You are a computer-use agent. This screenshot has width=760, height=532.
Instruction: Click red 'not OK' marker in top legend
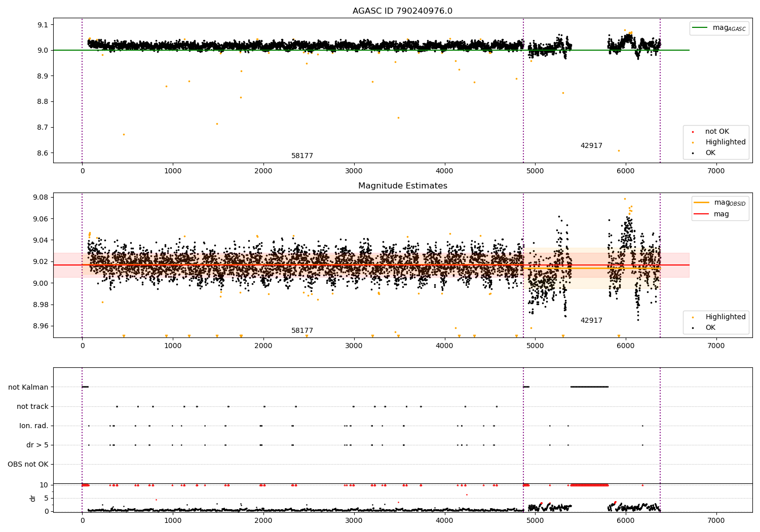click(693, 132)
